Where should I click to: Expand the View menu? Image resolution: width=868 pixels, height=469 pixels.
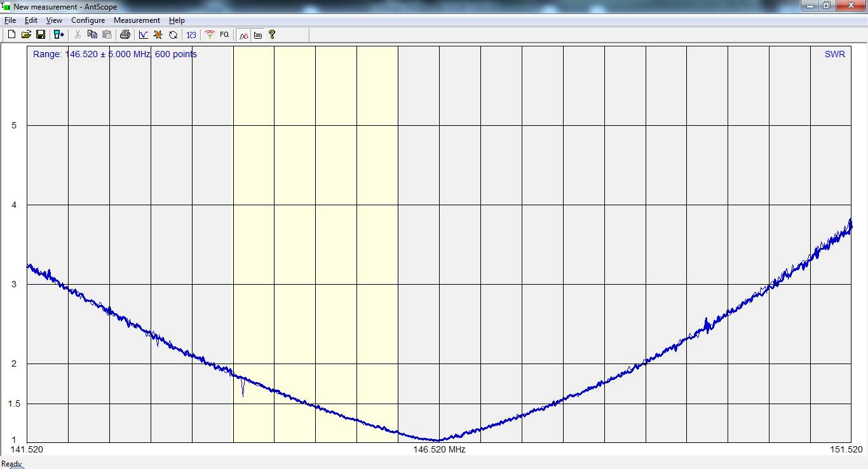click(54, 20)
